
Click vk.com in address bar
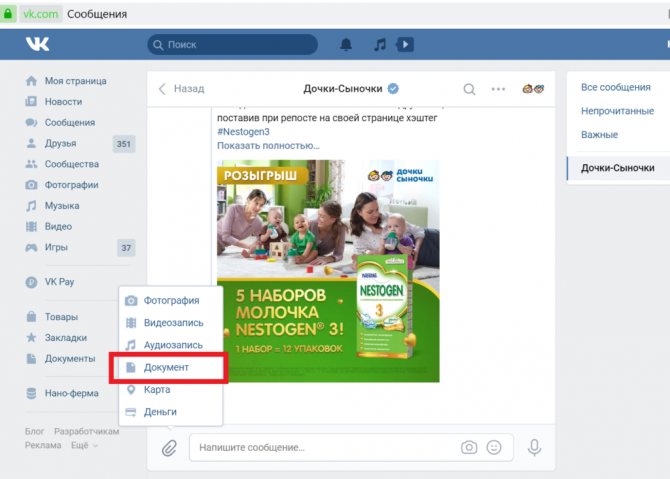pos(41,14)
